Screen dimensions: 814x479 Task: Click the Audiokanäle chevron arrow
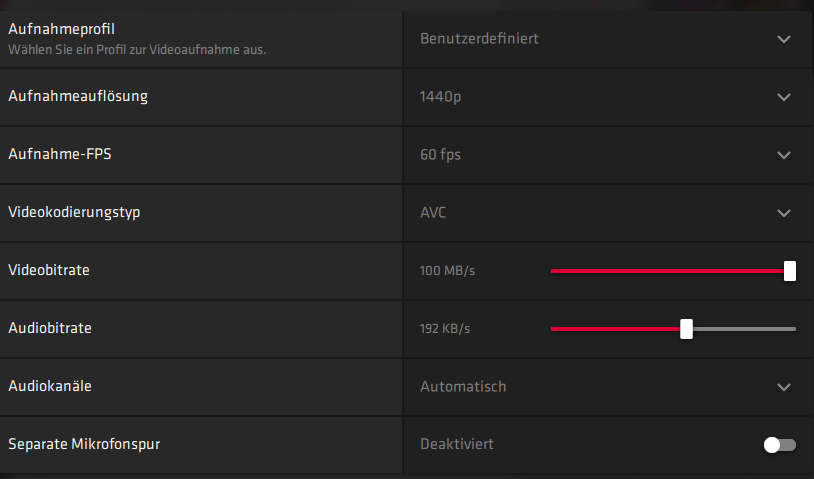(784, 387)
